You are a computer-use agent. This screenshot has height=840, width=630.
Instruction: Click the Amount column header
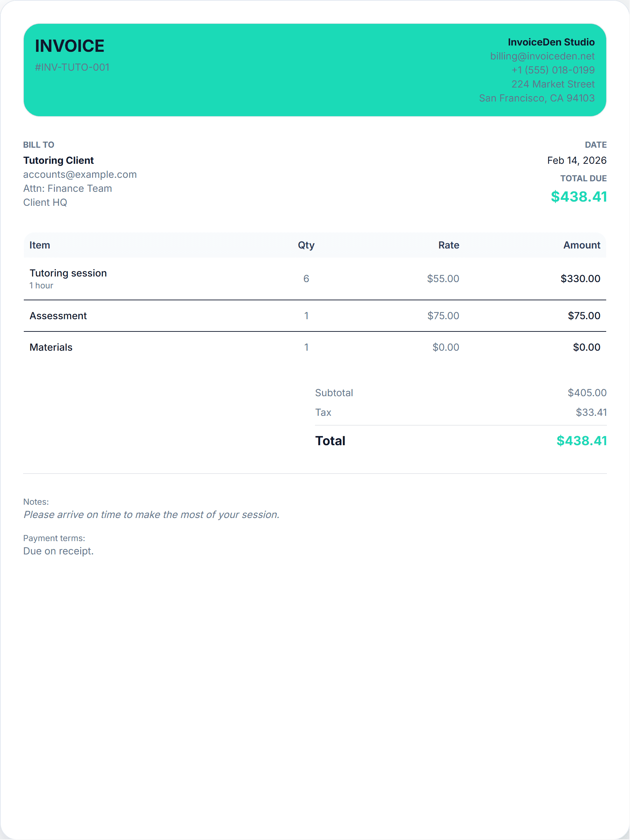(581, 245)
